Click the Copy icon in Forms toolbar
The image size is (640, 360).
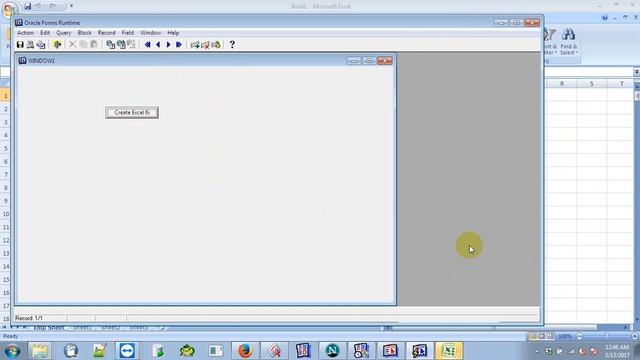click(83, 44)
